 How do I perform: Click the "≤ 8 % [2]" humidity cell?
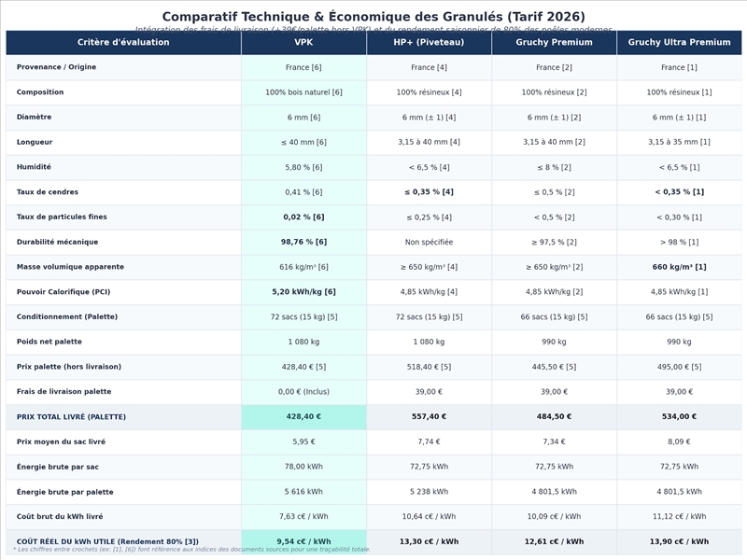tap(554, 167)
